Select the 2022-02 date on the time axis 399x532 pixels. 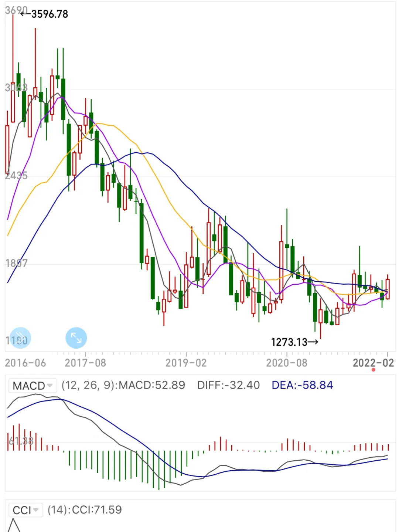(x=373, y=363)
